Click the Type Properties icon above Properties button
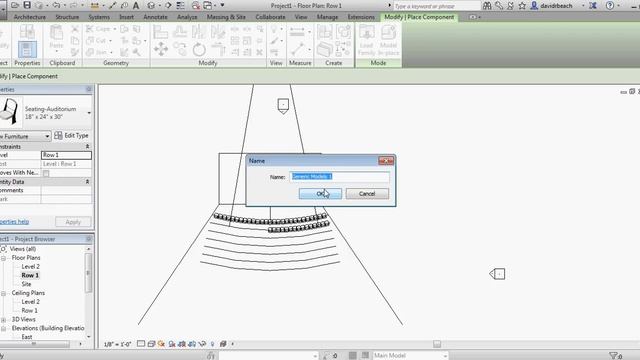Viewport: 640px width, 360px height. 27,32
